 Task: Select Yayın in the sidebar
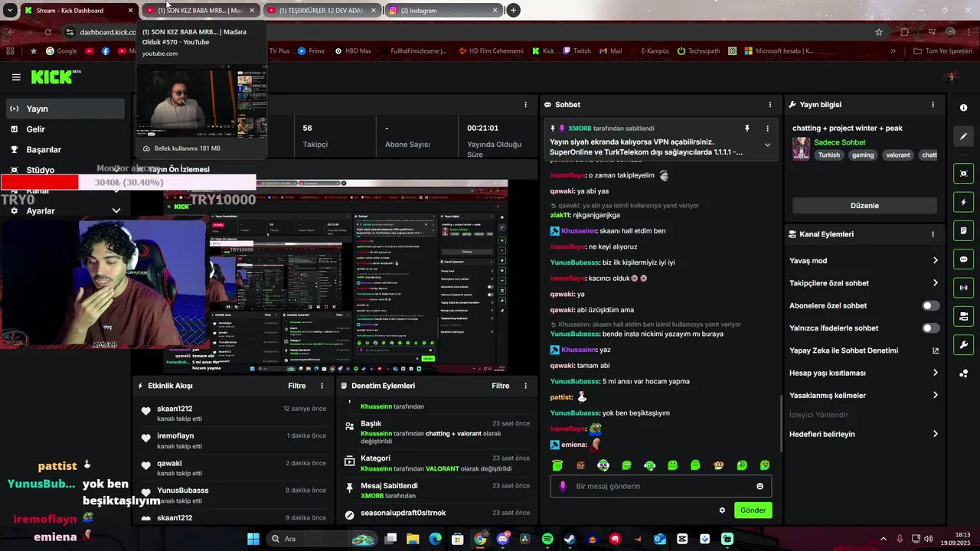66,109
